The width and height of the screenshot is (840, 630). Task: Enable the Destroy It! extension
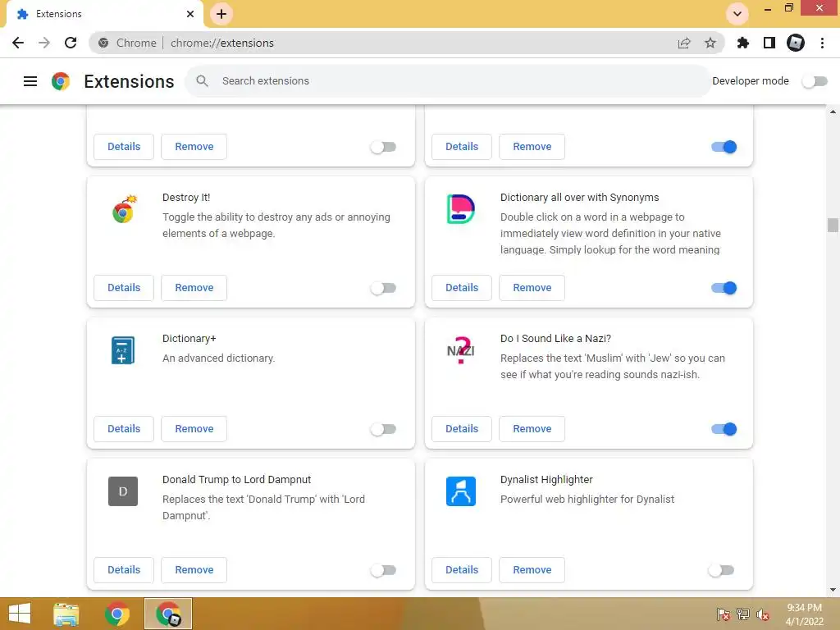point(384,288)
